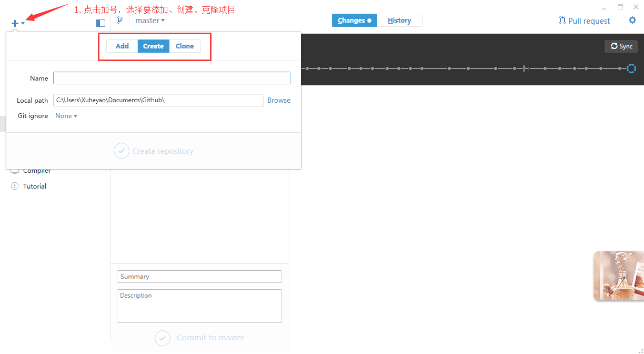This screenshot has width=644, height=354.
Task: Click the plus icon to add repository
Action: tap(15, 23)
